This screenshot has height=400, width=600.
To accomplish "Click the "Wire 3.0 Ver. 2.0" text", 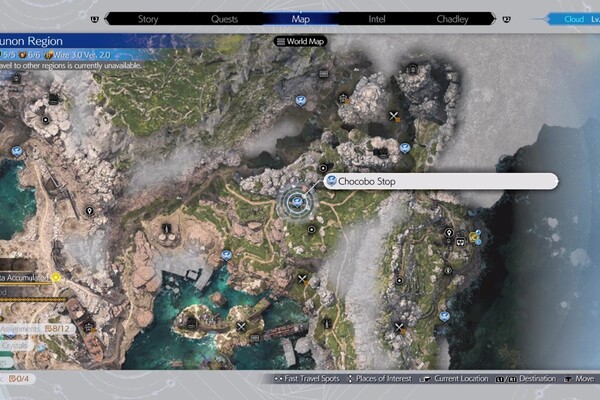I will [82, 55].
